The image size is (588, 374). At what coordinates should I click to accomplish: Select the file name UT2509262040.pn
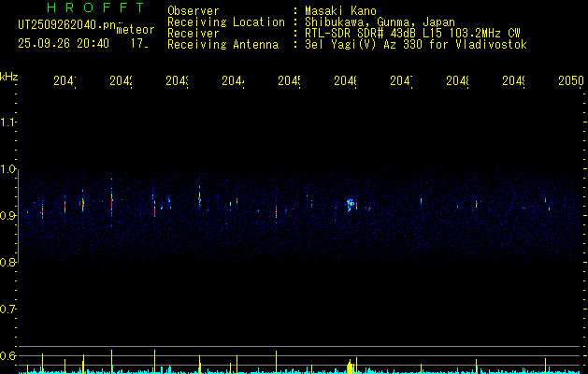pos(66,25)
